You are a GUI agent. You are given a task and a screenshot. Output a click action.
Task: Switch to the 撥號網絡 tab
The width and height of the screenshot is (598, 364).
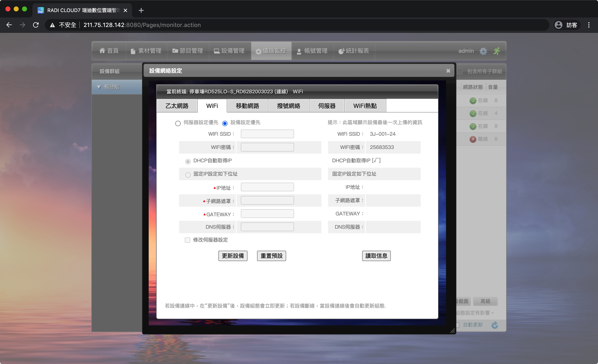(289, 106)
